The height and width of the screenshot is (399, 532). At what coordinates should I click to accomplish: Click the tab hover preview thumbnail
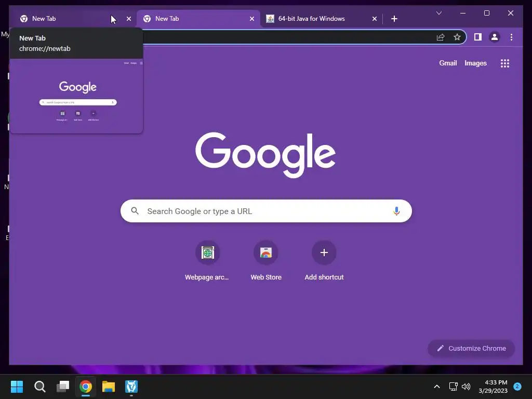[76, 96]
